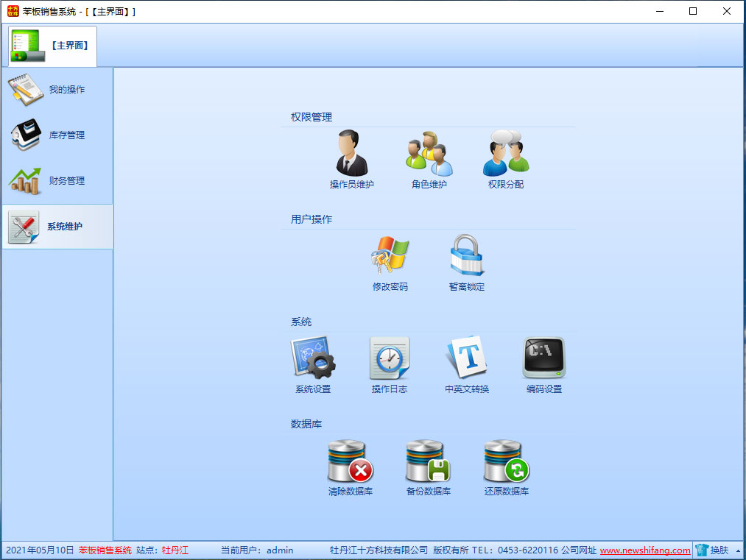Viewport: 746px width, 560px height.
Task: Open 权限分配 permission assignment
Action: click(x=506, y=154)
